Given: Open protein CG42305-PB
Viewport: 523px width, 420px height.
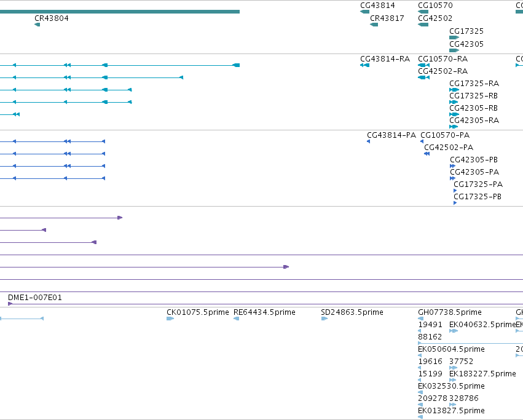Looking at the screenshot, I should (x=452, y=166).
